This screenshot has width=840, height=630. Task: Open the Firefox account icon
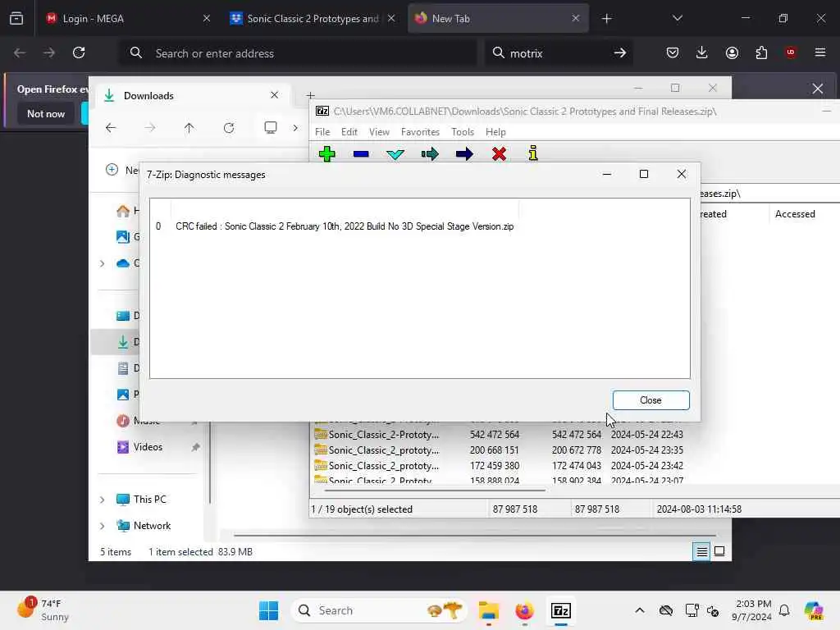click(x=732, y=52)
